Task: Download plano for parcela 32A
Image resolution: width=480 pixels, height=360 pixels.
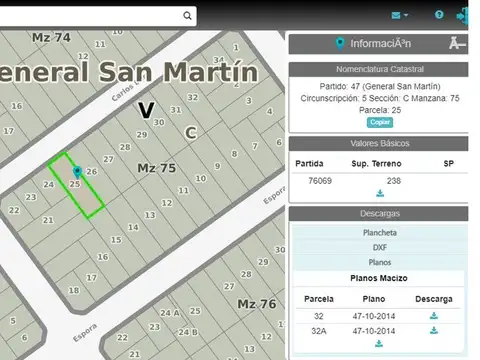Action: click(434, 330)
